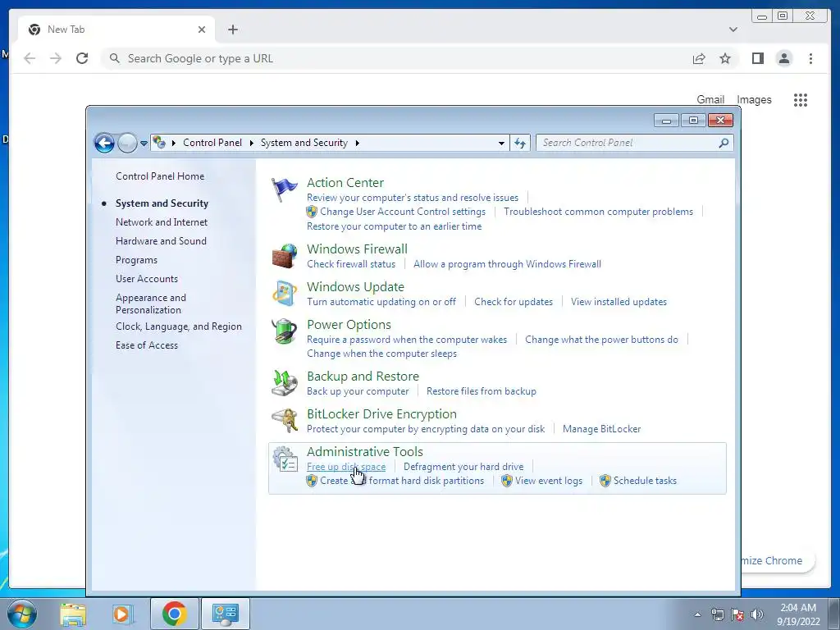840x630 pixels.
Task: Open Chrome tab search chevron
Action: point(733,30)
